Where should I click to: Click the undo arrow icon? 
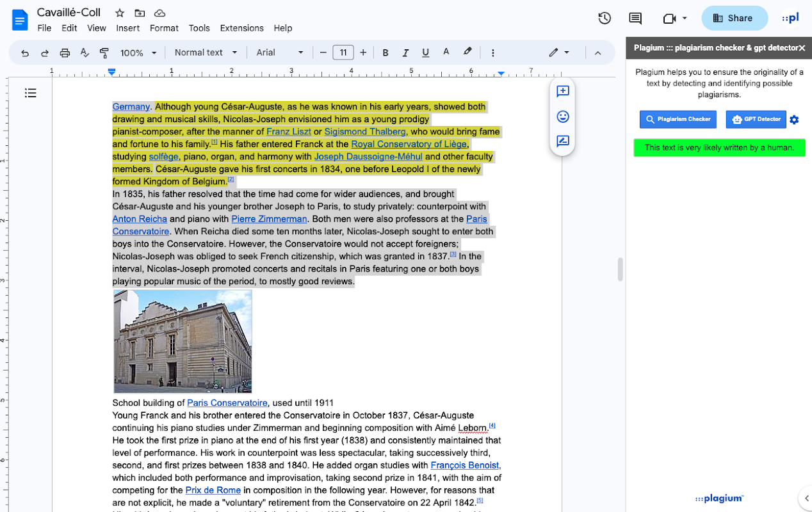25,53
